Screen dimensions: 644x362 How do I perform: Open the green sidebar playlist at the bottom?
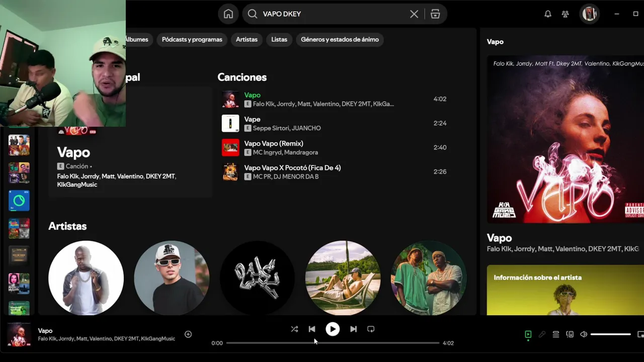(19, 308)
